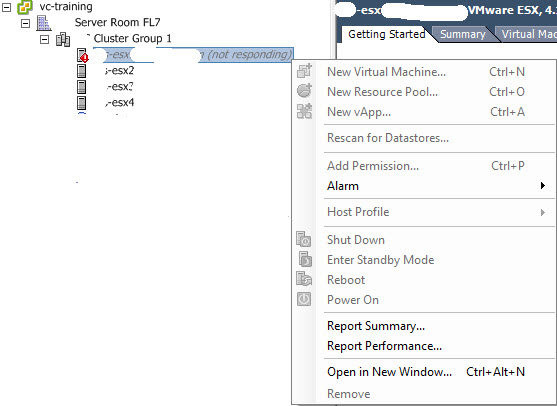This screenshot has height=406, width=557.
Task: Click the Host Profile submenu arrow
Action: 542,212
